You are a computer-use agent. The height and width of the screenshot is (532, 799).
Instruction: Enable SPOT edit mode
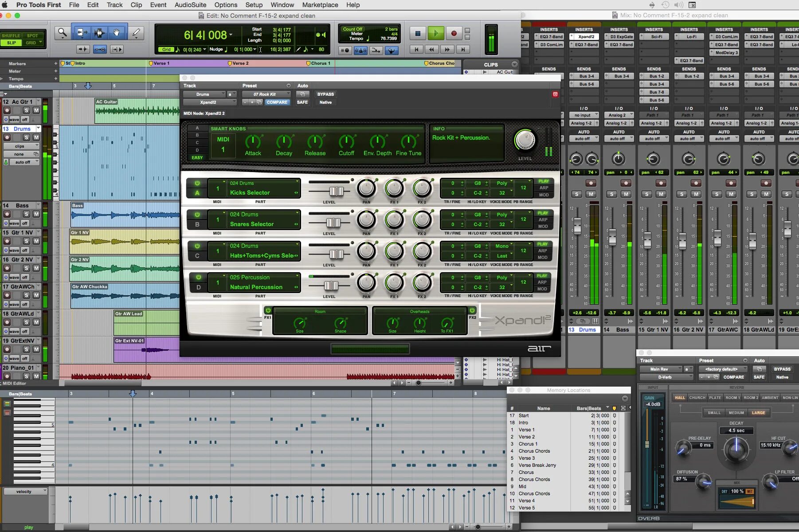pos(32,35)
